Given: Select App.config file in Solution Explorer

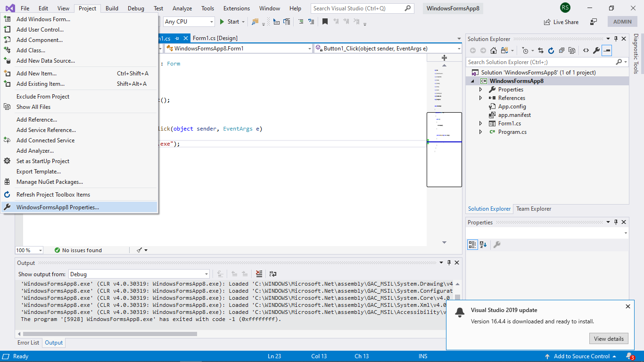Looking at the screenshot, I should [x=512, y=107].
